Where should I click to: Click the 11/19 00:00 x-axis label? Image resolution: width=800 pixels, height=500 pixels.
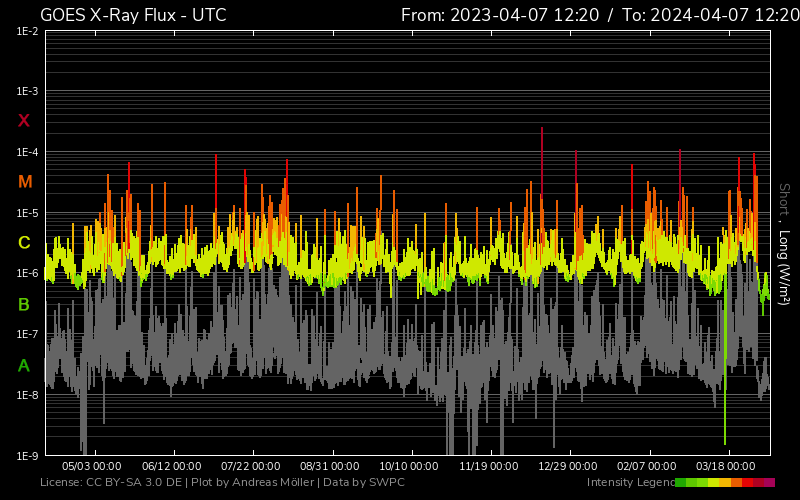coord(489,466)
